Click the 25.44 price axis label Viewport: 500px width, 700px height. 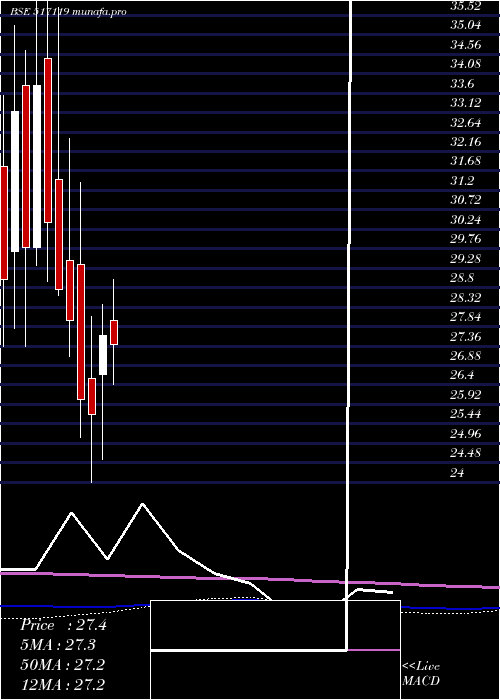click(465, 415)
